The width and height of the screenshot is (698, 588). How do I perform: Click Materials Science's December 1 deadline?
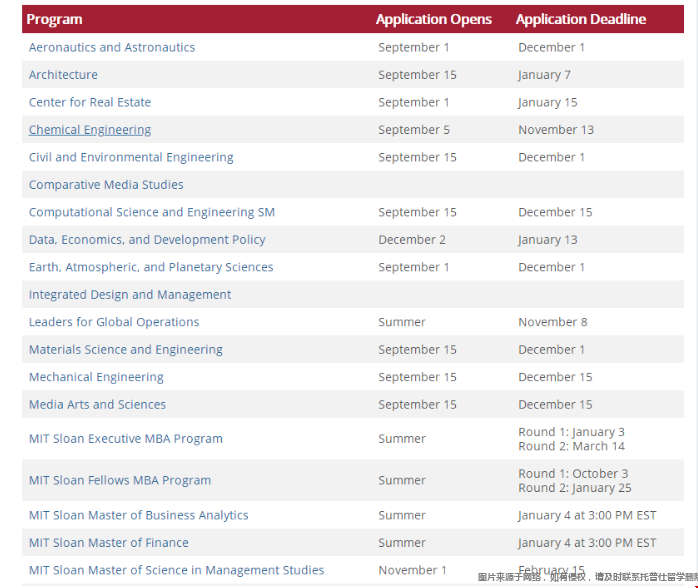[x=551, y=349]
